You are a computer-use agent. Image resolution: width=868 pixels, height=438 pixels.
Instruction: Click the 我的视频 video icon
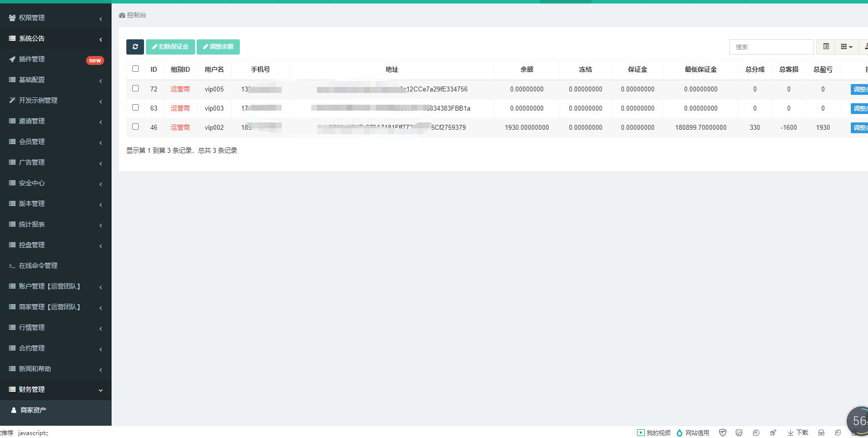(x=654, y=433)
